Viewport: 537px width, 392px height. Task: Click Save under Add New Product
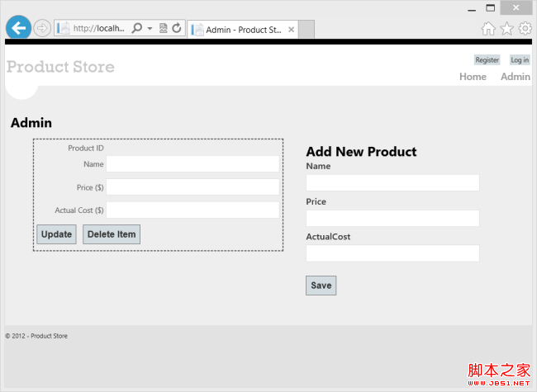click(321, 286)
